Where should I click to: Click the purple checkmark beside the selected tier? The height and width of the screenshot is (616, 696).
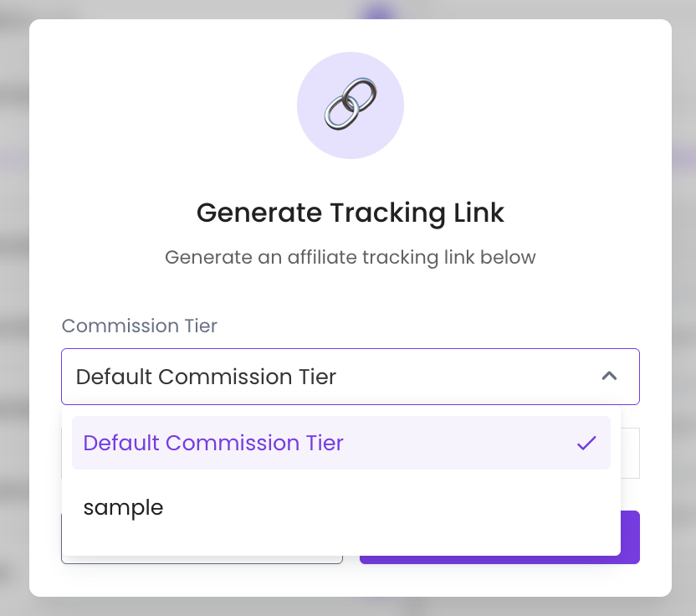(586, 443)
